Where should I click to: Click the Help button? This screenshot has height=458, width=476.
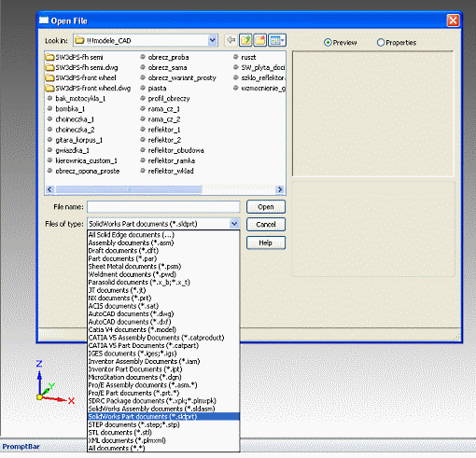[266, 243]
